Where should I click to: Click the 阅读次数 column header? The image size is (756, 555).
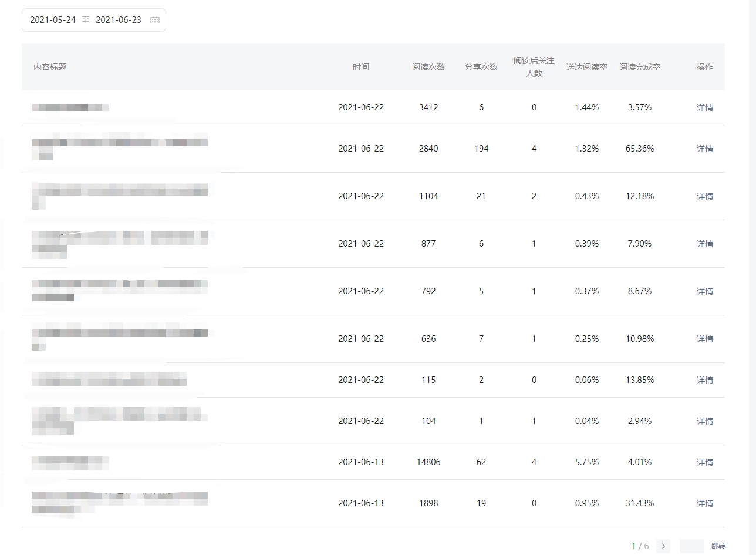pyautogui.click(x=428, y=67)
